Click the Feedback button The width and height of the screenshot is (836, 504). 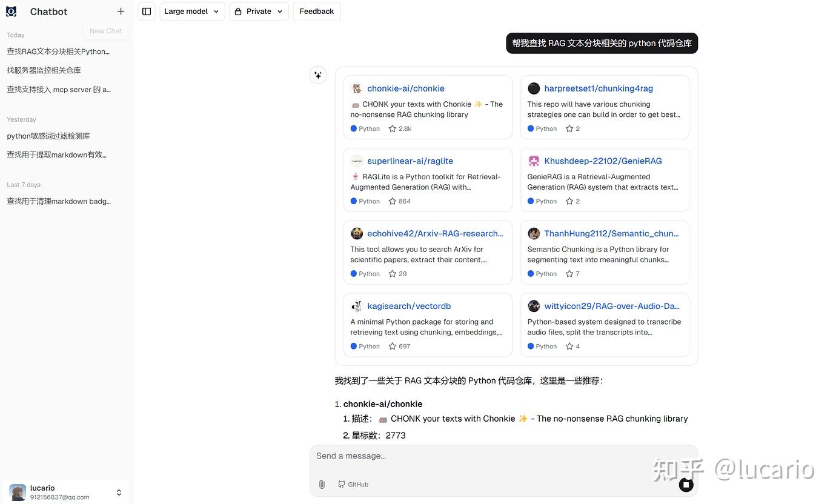tap(316, 11)
